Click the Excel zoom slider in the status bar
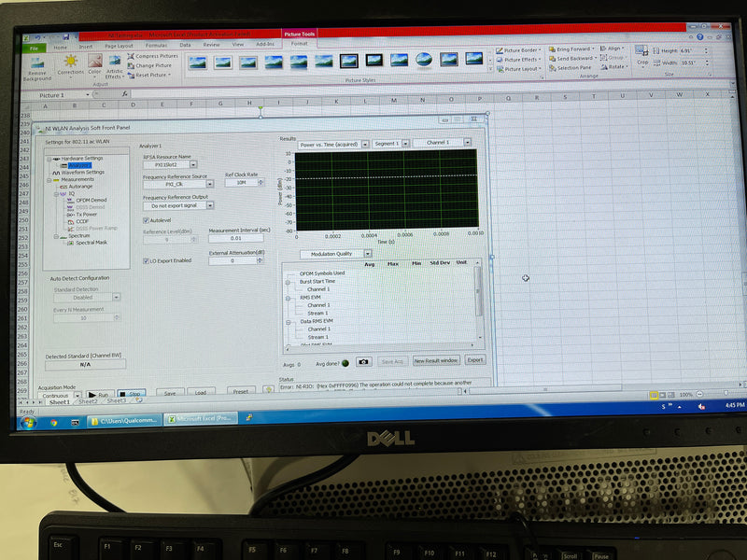The width and height of the screenshot is (747, 560). (726, 393)
